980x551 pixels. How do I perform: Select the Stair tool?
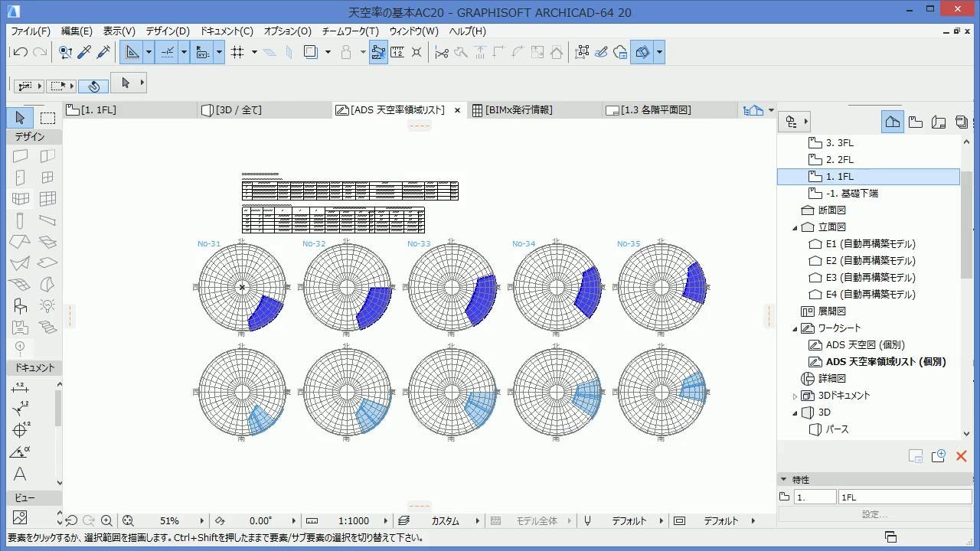click(x=47, y=328)
